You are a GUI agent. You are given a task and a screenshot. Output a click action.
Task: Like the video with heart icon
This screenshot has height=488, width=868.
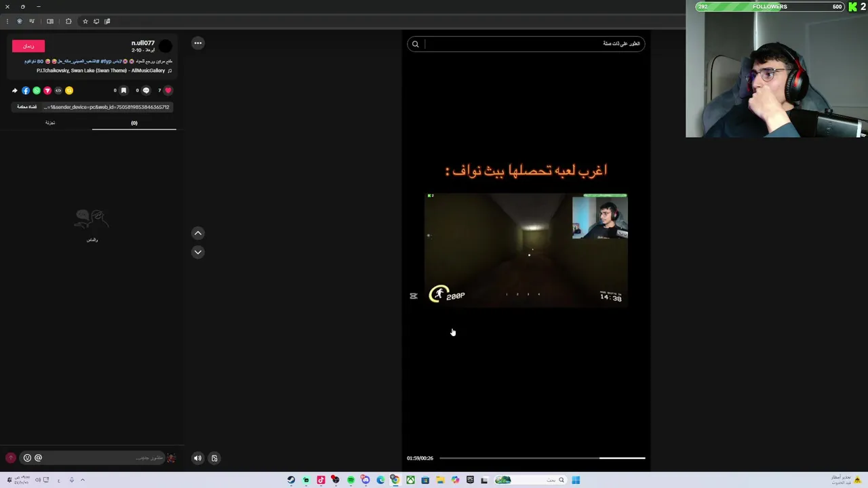tap(168, 90)
